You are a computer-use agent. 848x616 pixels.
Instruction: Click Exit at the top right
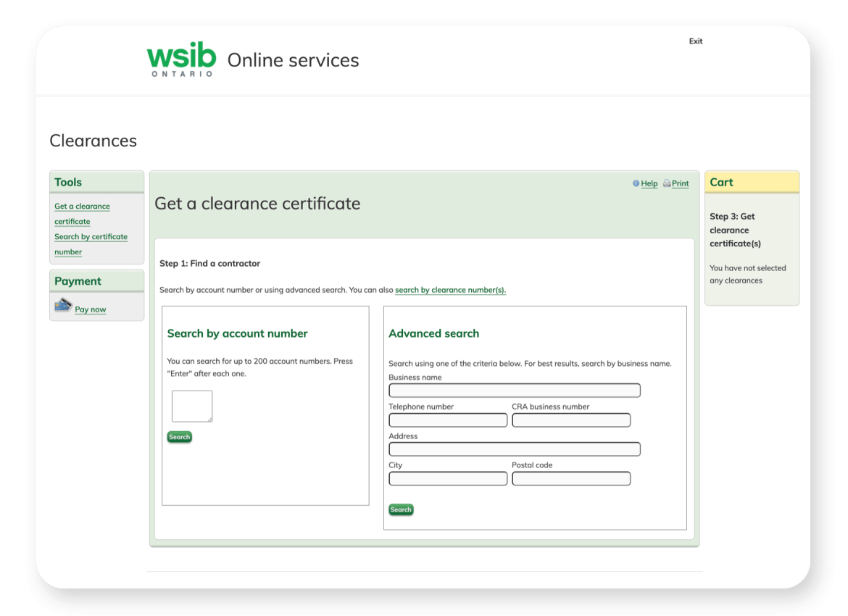coord(696,41)
